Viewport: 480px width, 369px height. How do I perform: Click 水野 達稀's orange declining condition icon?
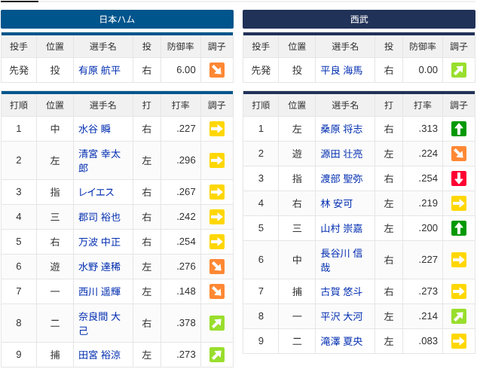click(x=217, y=267)
